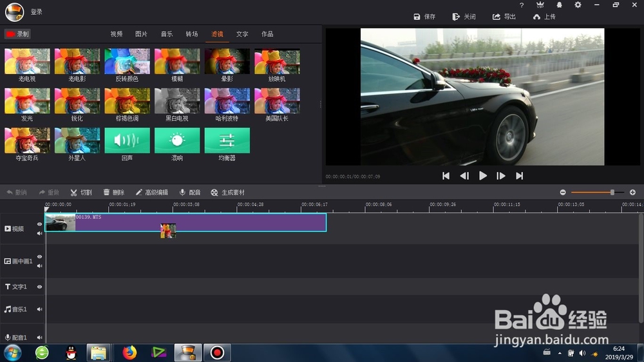Step forward one frame
644x362 pixels.
tap(500, 176)
